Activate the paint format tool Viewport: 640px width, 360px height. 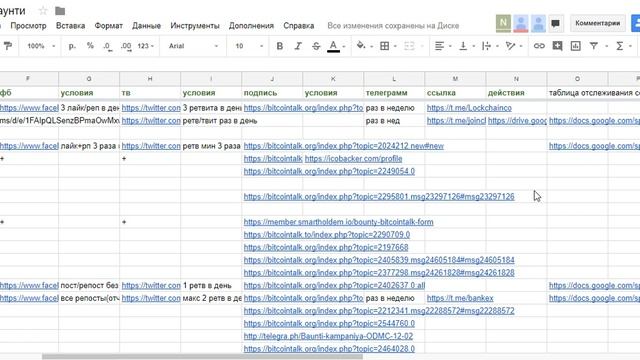tap(7, 46)
